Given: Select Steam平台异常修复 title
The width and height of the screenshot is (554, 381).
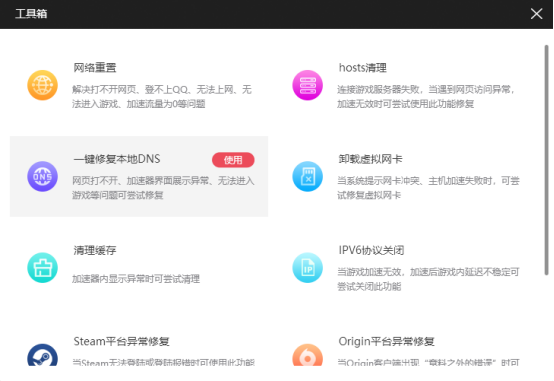Looking at the screenshot, I should point(122,341).
